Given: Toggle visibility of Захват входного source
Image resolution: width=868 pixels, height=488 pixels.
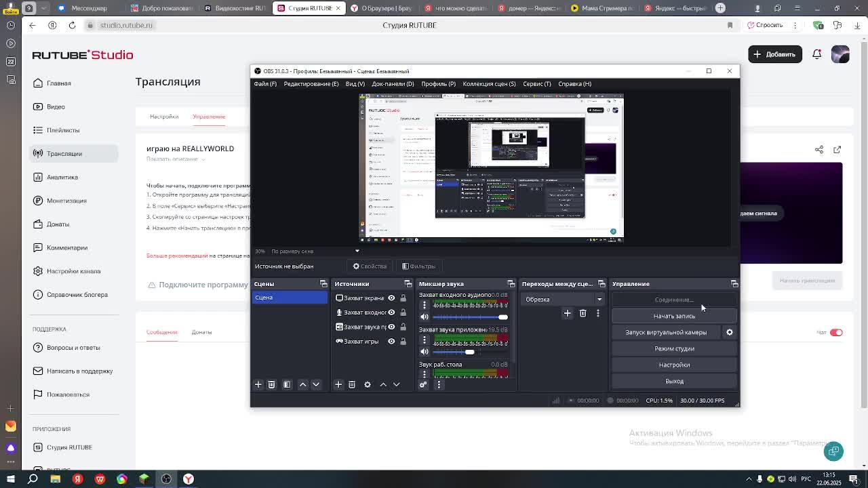Looking at the screenshot, I should click(391, 312).
